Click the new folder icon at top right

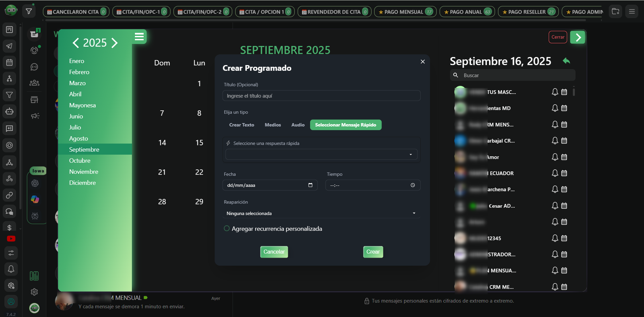[x=615, y=12]
